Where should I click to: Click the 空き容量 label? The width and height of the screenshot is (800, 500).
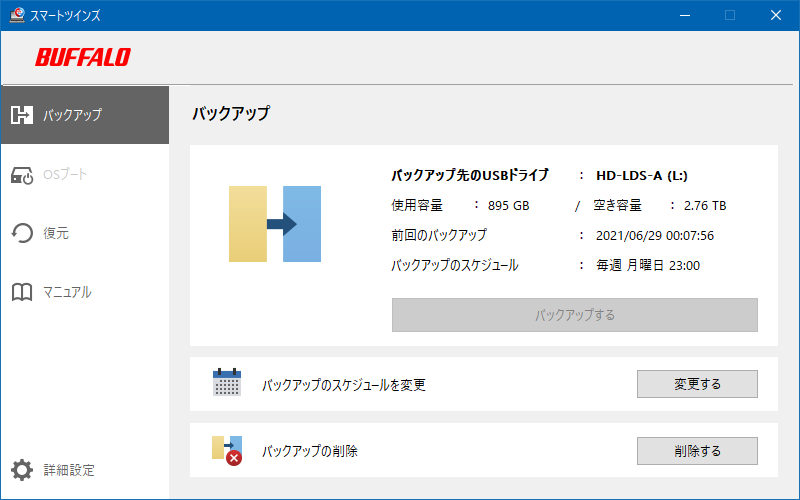(617, 206)
